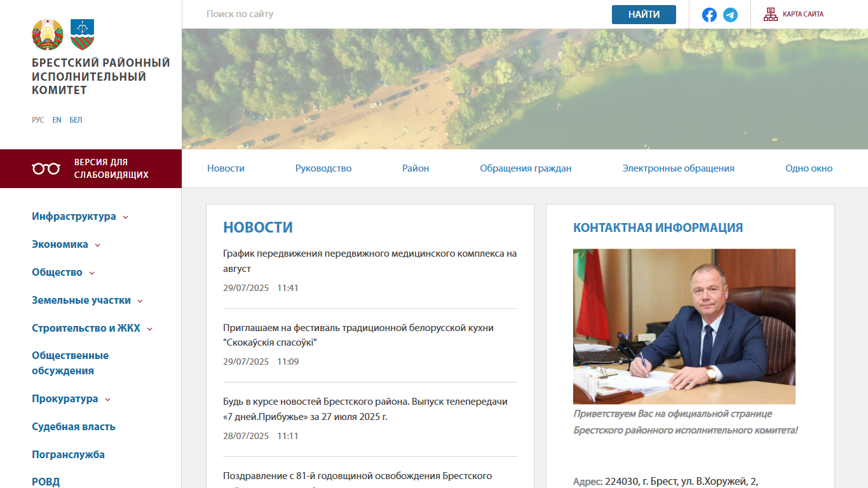The image size is (868, 488).
Task: Expand the Прокуратура submenu arrow
Action: point(108,400)
